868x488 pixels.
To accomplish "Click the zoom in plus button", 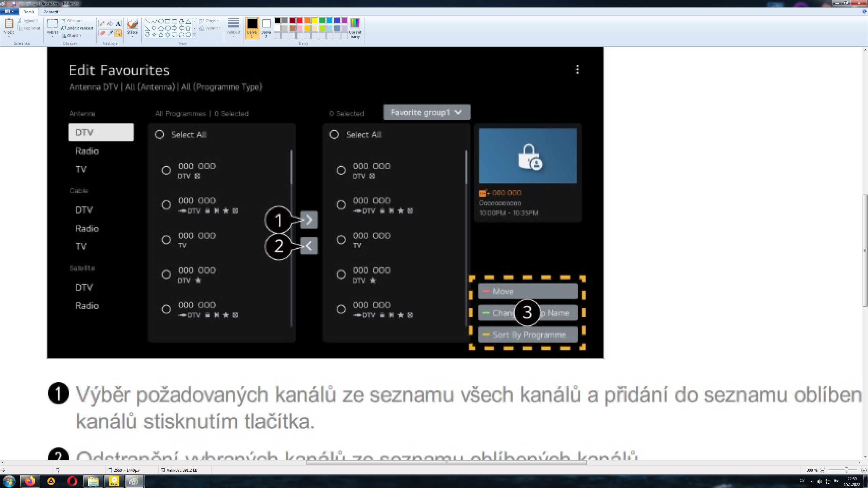I will pyautogui.click(x=864, y=470).
